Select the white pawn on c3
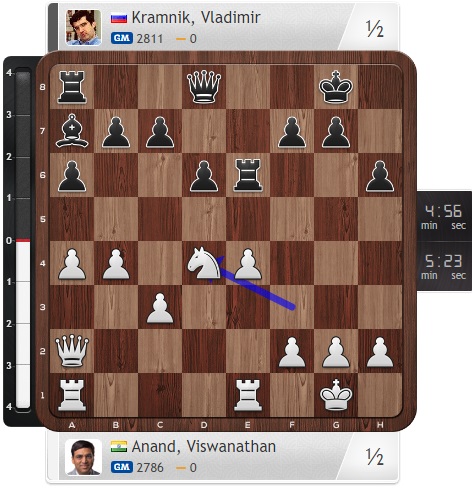The width and height of the screenshot is (472, 488). click(x=160, y=308)
